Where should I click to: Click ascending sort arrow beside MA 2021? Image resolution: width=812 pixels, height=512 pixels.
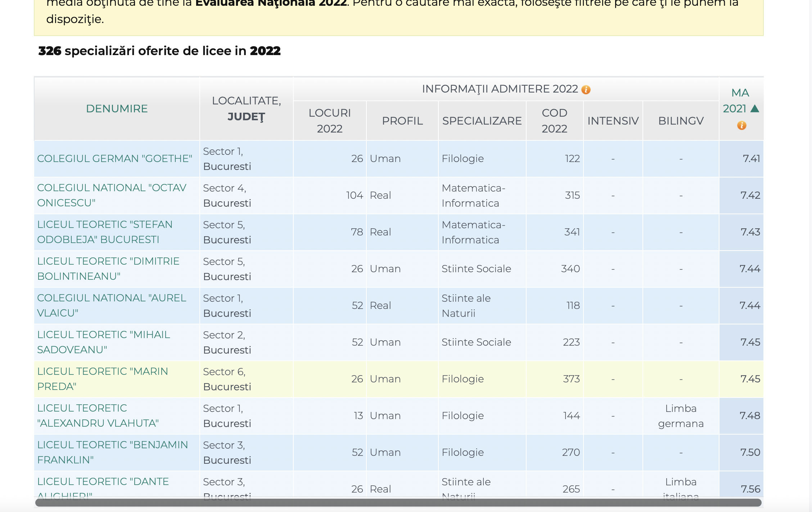pyautogui.click(x=755, y=109)
